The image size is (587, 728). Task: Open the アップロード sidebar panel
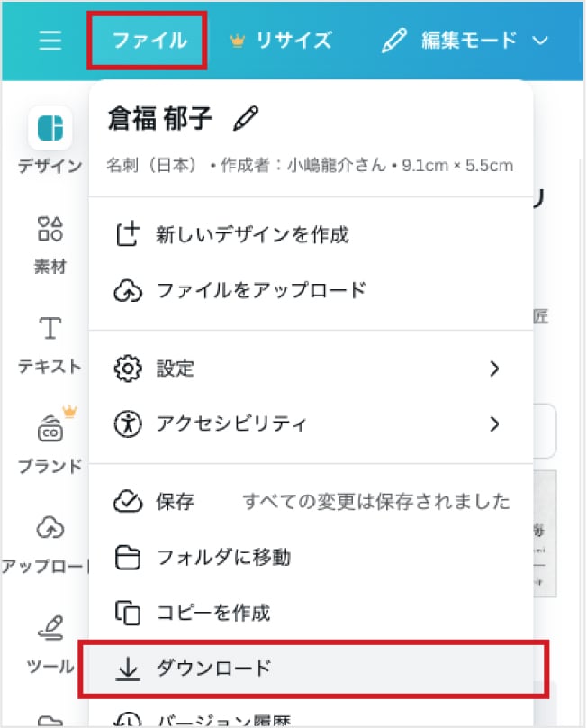(50, 528)
